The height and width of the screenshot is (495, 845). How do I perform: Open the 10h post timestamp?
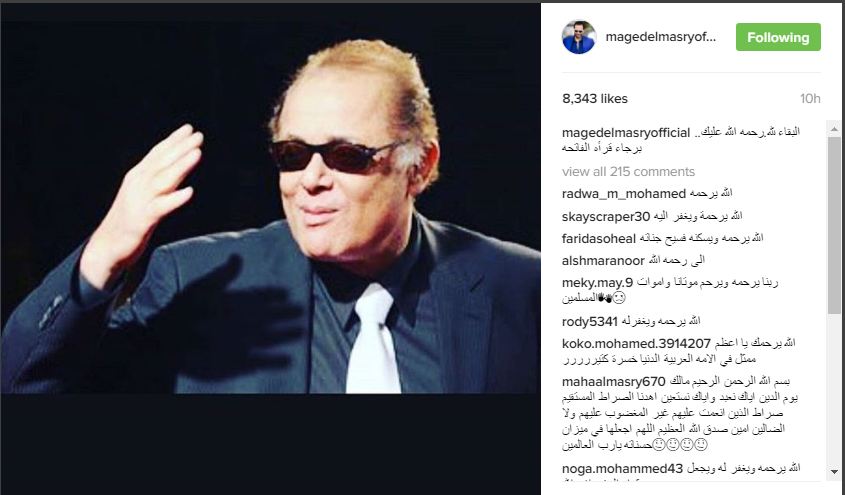tap(810, 99)
